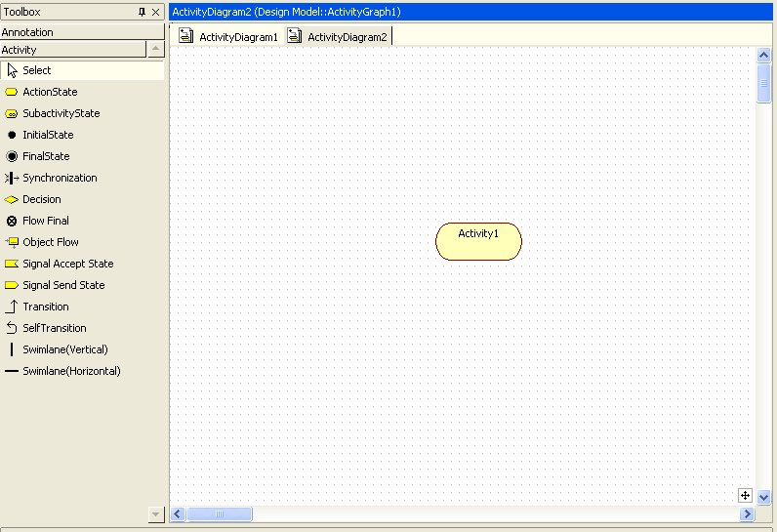Click the diagram overview pan icon

745,495
